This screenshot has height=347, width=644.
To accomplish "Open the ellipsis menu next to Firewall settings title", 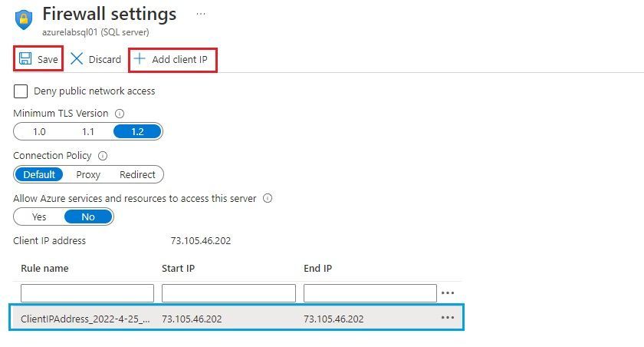I will point(201,14).
